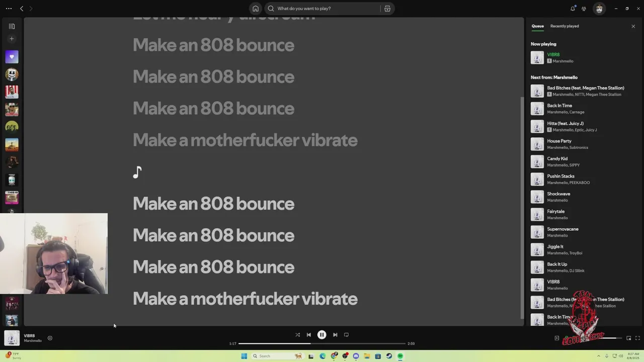Viewport: 644px width, 362px height.
Task: Open the 'This Is' playlist cover in the sidebar
Action: 12,198
